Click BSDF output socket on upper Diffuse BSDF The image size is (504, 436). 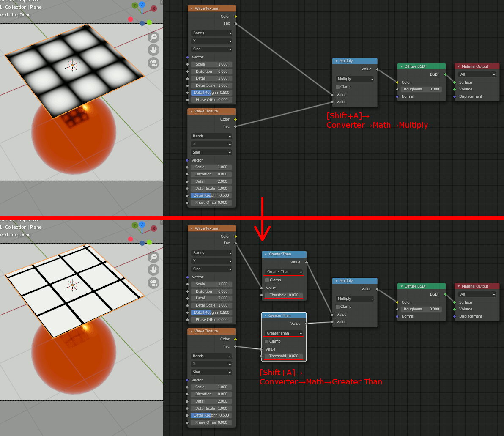446,74
